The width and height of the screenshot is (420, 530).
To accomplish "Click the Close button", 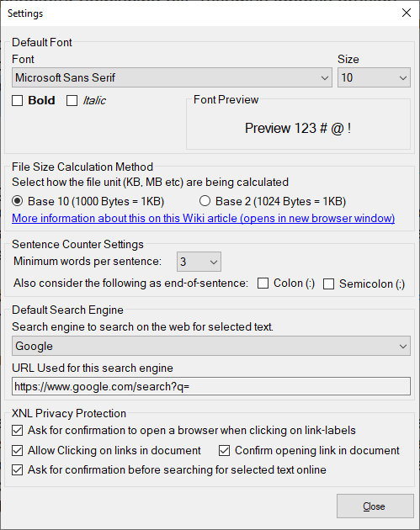I will (x=375, y=506).
